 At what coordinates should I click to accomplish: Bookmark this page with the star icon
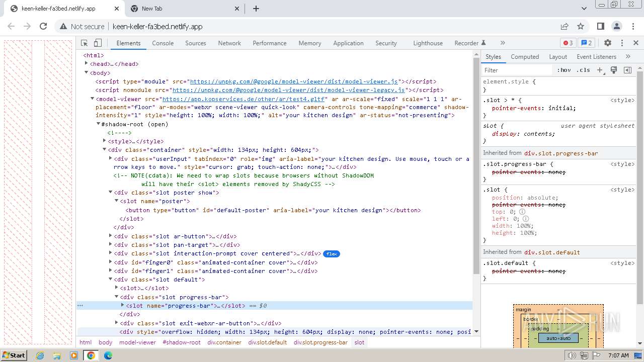[x=581, y=26]
